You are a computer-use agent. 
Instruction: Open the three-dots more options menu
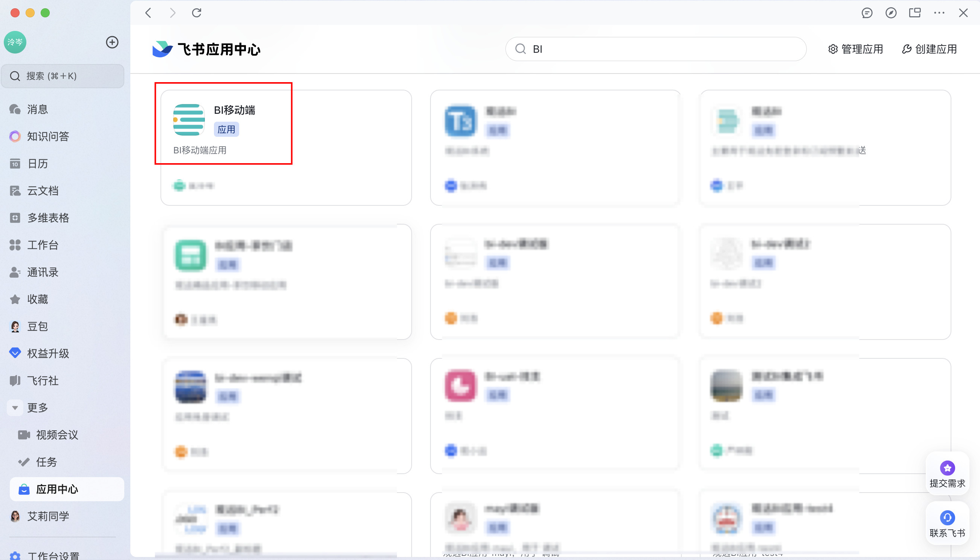click(939, 13)
